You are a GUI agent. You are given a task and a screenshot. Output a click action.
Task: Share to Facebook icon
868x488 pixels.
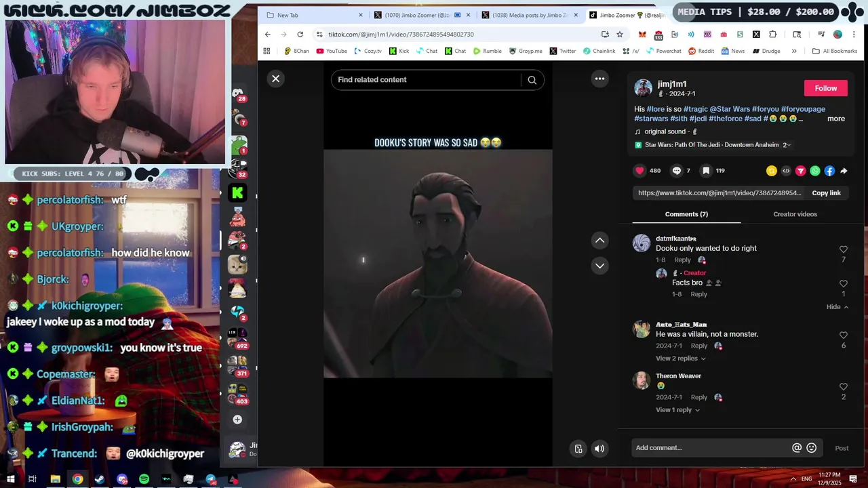tap(829, 171)
